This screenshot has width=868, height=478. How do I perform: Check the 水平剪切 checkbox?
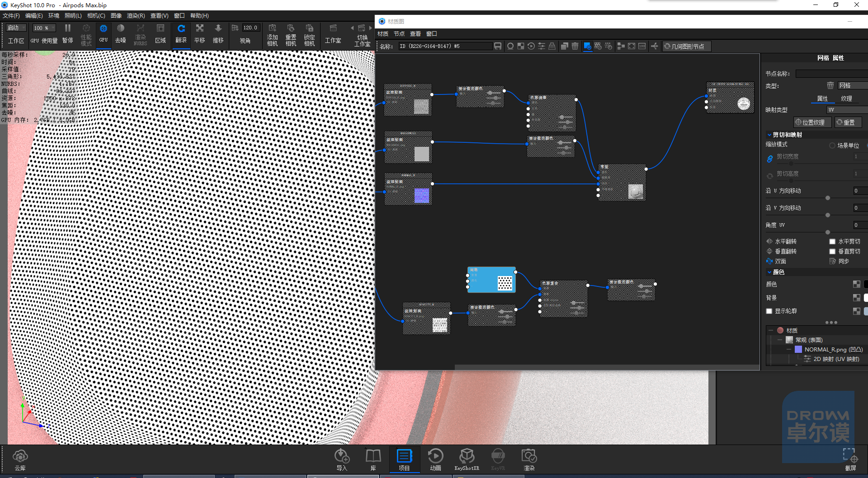click(832, 241)
